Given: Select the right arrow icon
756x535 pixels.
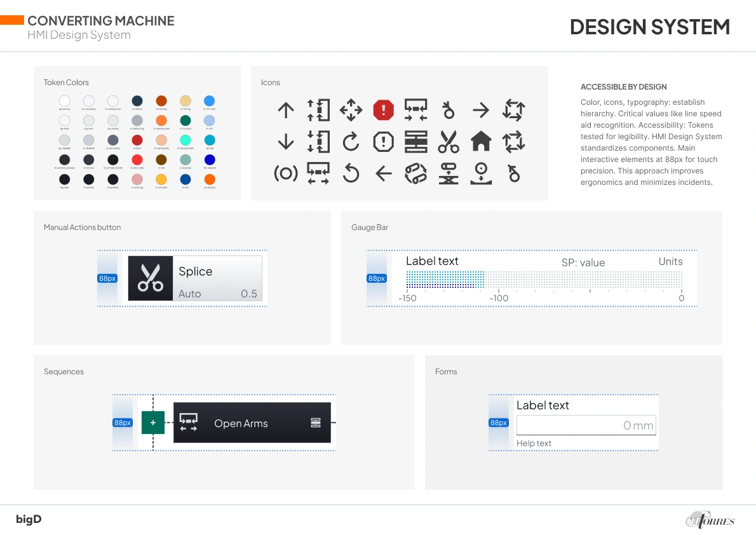Looking at the screenshot, I should [481, 110].
